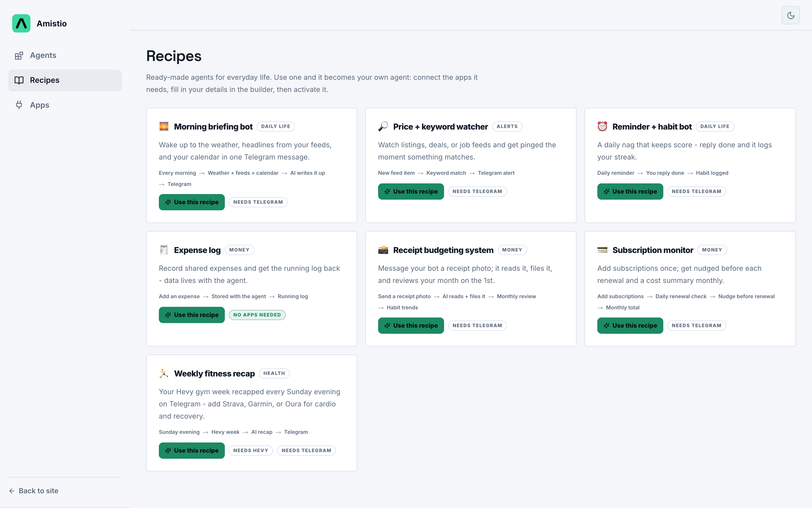Click the Expense log title

[197, 250]
